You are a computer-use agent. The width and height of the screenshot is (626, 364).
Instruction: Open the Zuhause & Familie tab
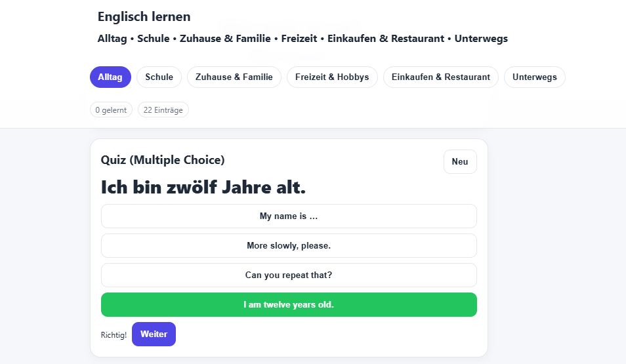click(x=234, y=77)
